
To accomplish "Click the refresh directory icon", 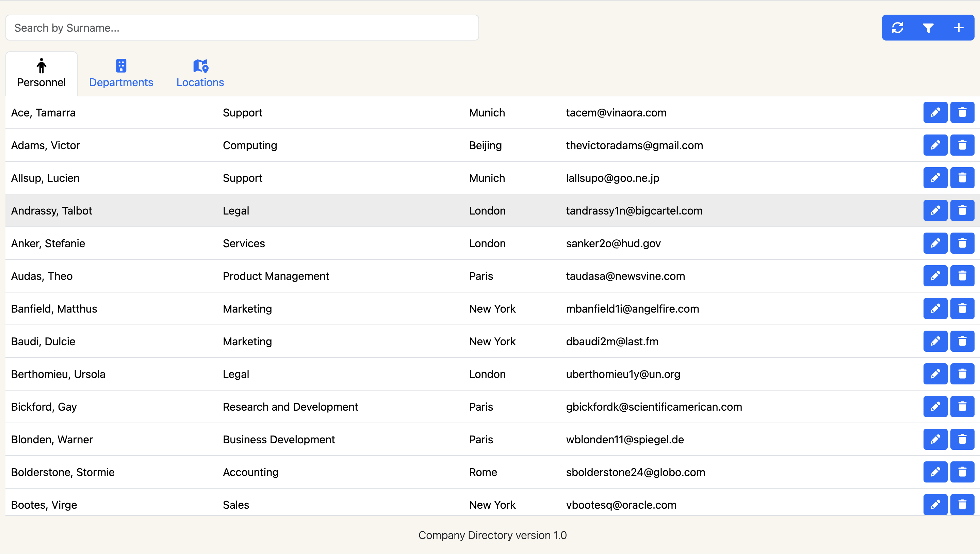I will pos(898,28).
